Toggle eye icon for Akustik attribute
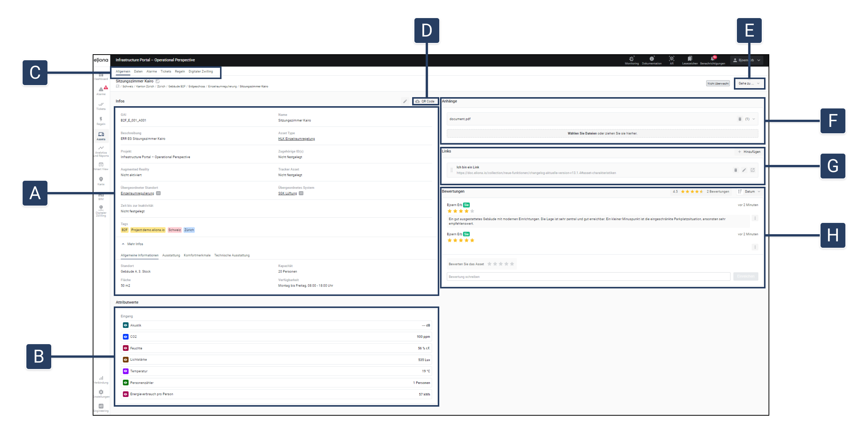Screen dimensions: 868x433 point(125,325)
